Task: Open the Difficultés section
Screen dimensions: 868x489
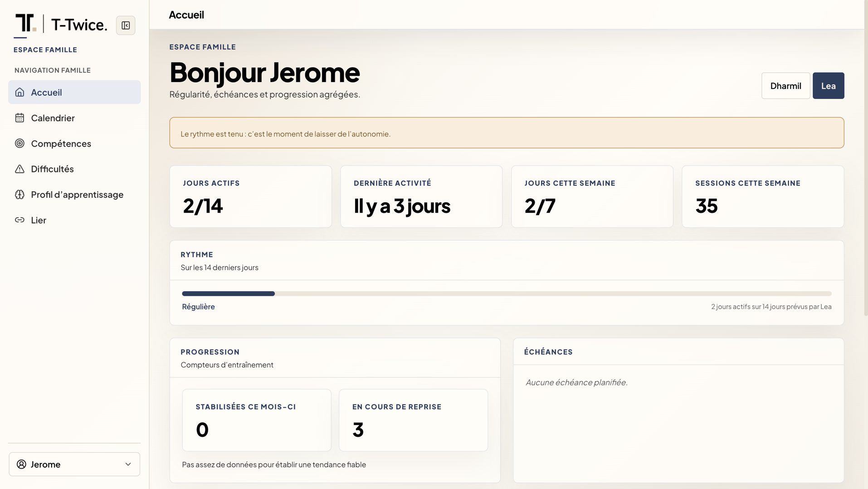Action: tap(74, 169)
